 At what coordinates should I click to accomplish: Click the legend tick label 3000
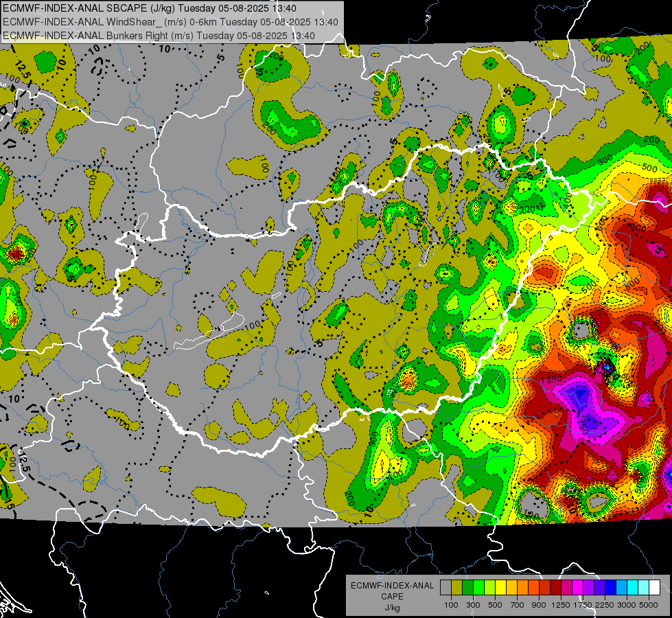coord(627,605)
